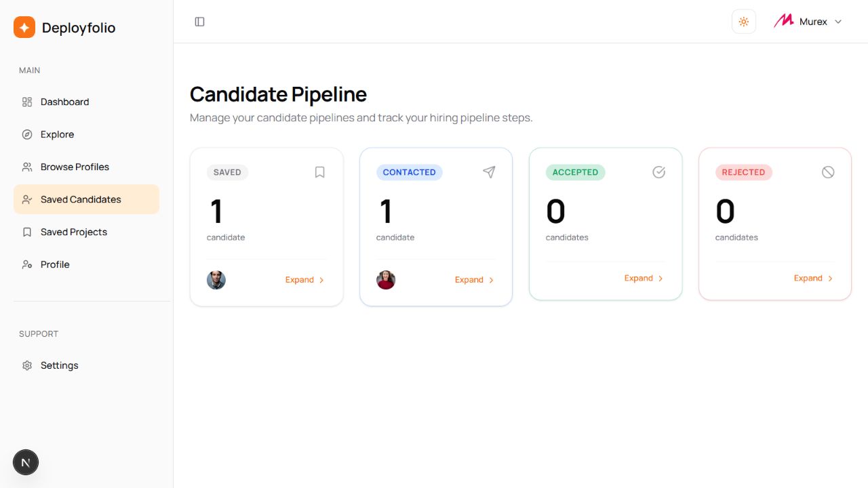Click the paper plane icon on Contacted card
868x488 pixels.
point(489,172)
